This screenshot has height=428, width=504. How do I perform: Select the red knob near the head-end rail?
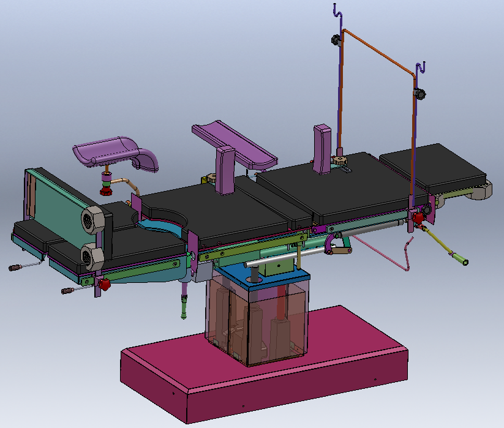pyautogui.click(x=418, y=218)
